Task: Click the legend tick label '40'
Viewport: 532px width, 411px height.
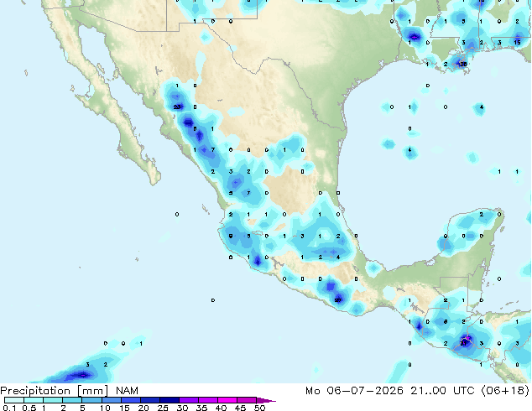Action: [x=221, y=408]
